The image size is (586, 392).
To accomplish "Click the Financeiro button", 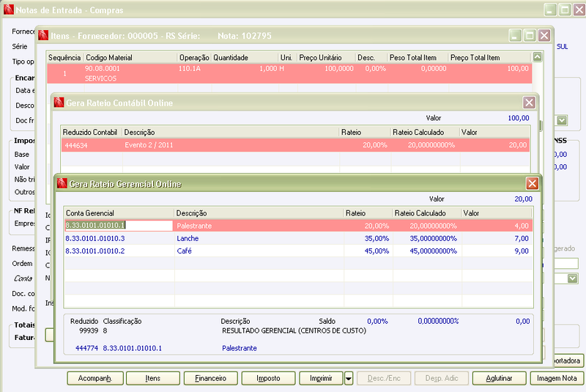I will (210, 378).
